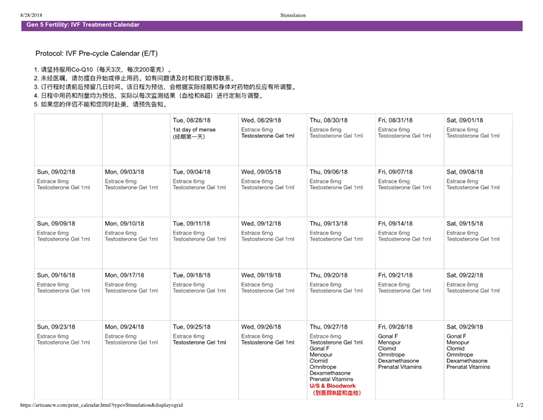This screenshot has width=543, height=420.
Task: Select the Mon, 09/10/18 calendar cell
Action: click(x=136, y=243)
